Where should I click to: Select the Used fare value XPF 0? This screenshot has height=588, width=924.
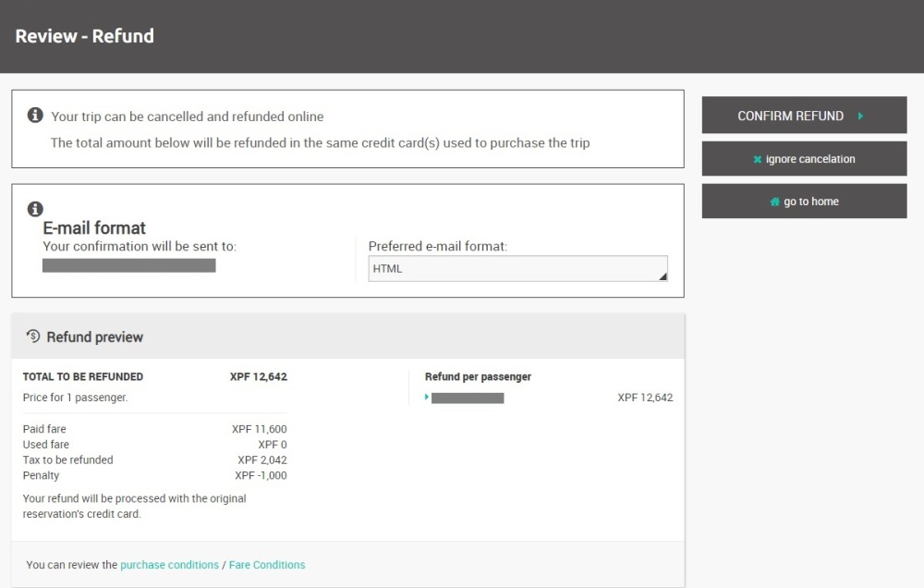pyautogui.click(x=273, y=445)
